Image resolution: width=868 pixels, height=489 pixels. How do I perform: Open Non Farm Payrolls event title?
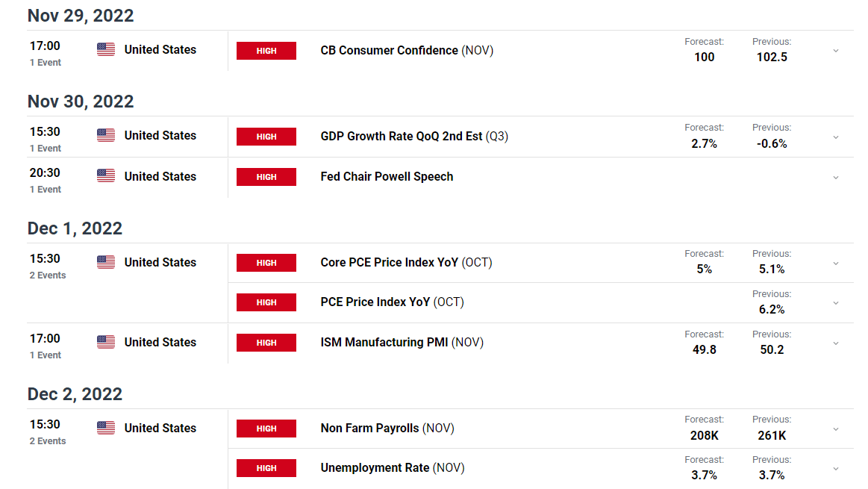[x=387, y=428]
